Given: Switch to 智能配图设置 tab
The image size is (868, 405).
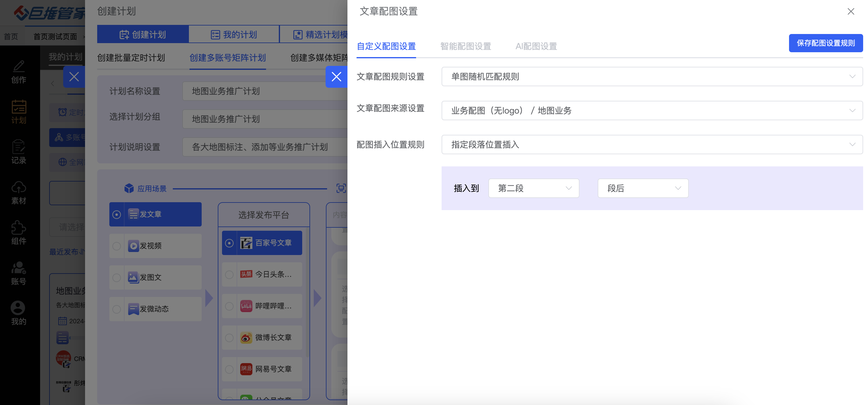Looking at the screenshot, I should [465, 46].
